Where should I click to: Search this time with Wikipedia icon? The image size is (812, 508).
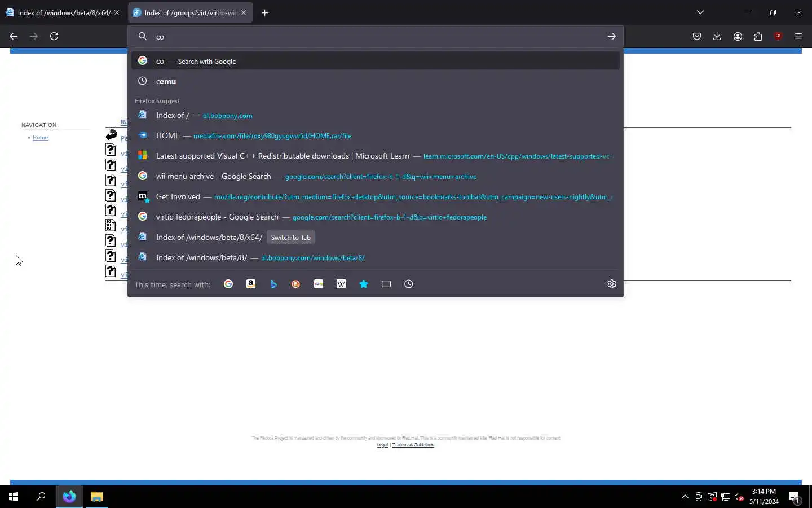341,284
